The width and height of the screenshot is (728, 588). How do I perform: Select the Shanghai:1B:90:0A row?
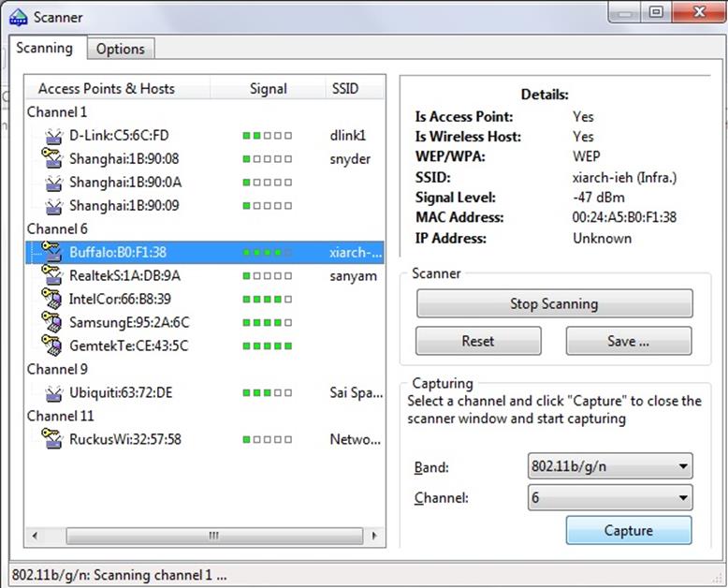point(124,183)
